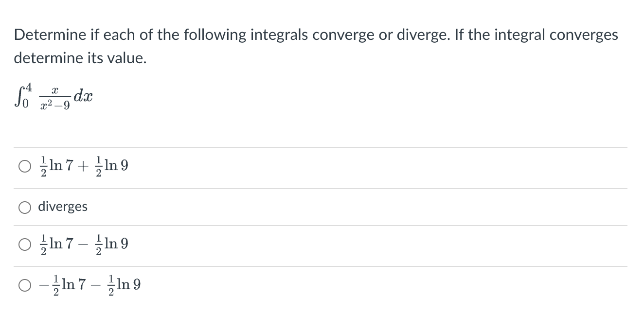Click the fraction x over x²−9
This screenshot has height=314, width=644.
pos(55,96)
